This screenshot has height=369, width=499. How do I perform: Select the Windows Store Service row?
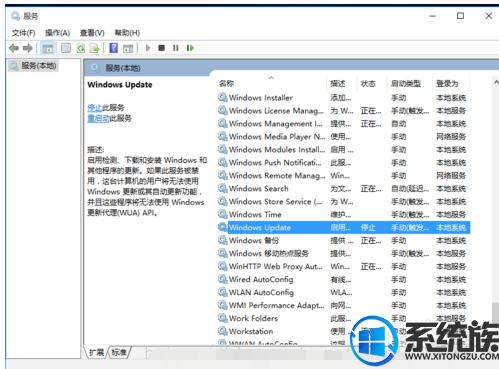(343, 202)
